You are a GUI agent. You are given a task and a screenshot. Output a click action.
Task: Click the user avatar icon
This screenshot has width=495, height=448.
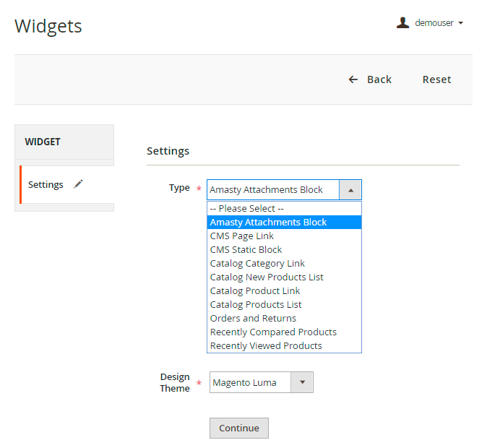click(x=403, y=23)
